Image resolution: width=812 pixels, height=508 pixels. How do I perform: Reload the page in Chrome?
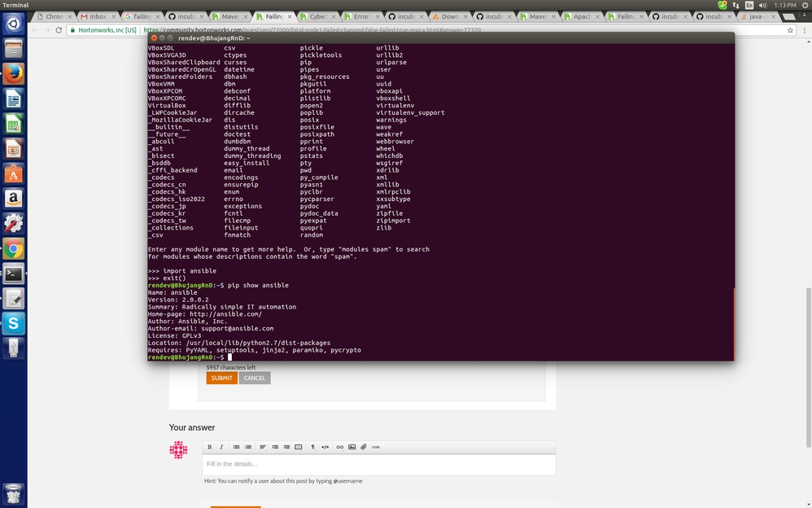[x=59, y=30]
